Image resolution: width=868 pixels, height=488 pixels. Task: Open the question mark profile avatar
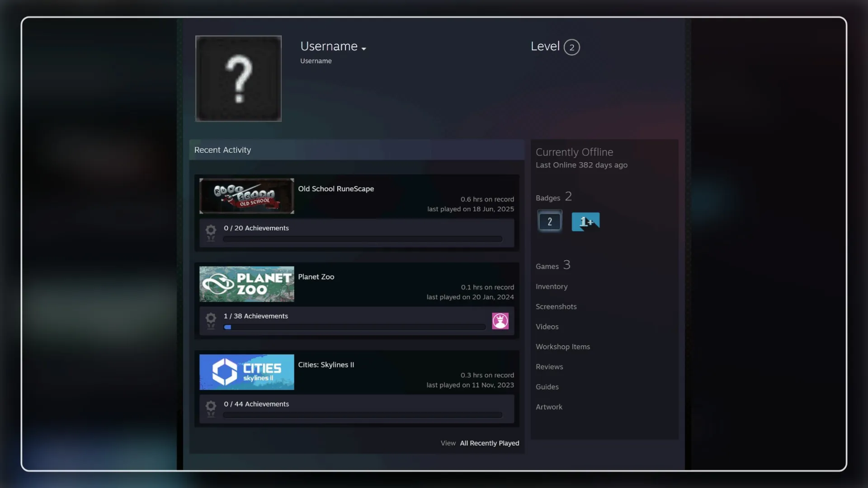[238, 79]
